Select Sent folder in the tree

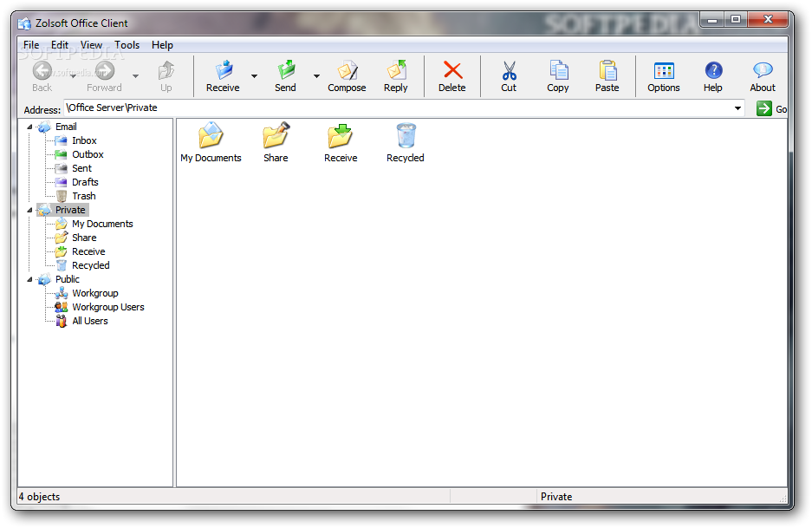point(81,168)
